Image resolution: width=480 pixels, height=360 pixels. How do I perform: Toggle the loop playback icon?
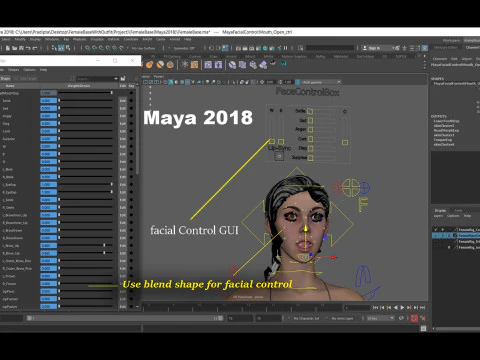(x=401, y=318)
